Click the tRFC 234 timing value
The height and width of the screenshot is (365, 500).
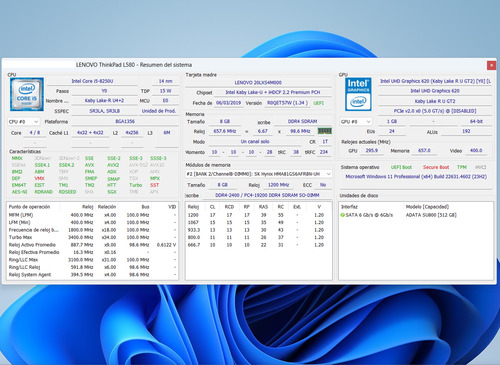pos(324,152)
